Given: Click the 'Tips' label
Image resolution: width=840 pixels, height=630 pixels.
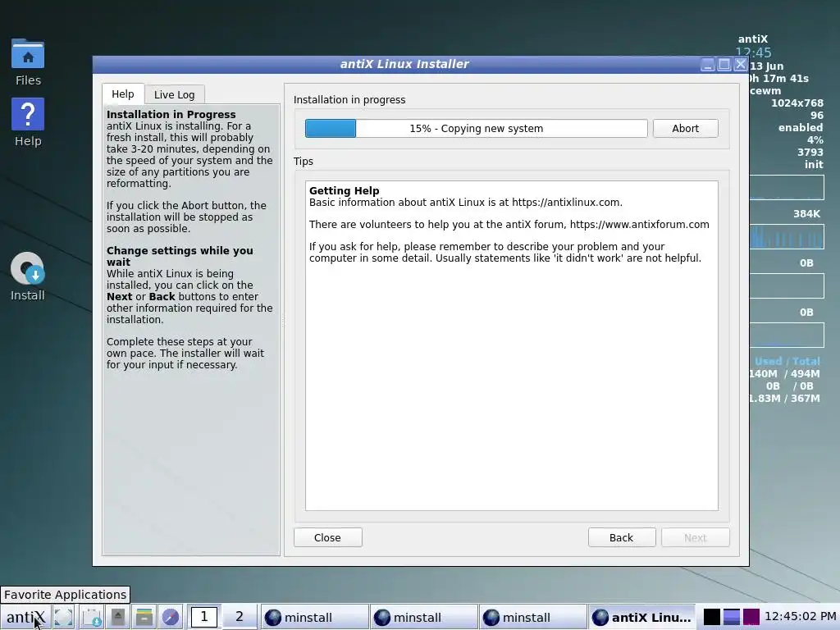Looking at the screenshot, I should click(x=304, y=162).
